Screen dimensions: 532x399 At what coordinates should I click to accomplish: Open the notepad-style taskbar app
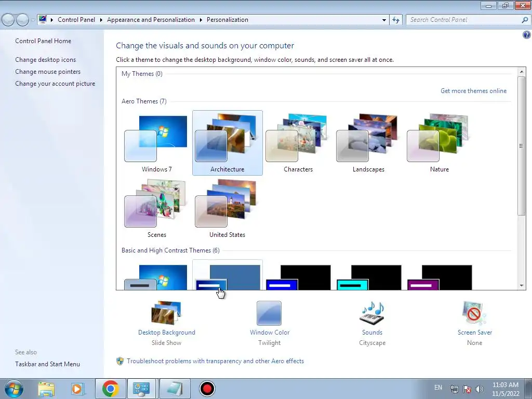(x=175, y=389)
